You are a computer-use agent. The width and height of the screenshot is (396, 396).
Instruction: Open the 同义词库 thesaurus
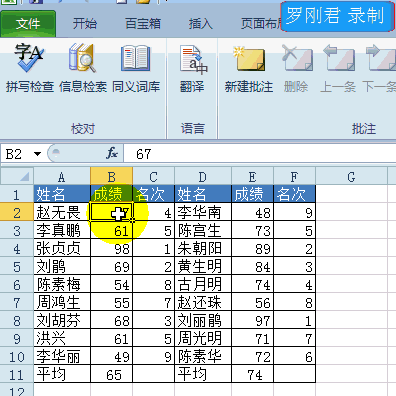click(x=136, y=68)
